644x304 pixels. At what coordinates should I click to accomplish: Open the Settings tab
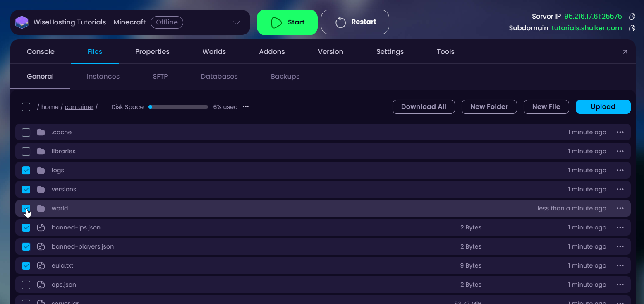coord(390,52)
